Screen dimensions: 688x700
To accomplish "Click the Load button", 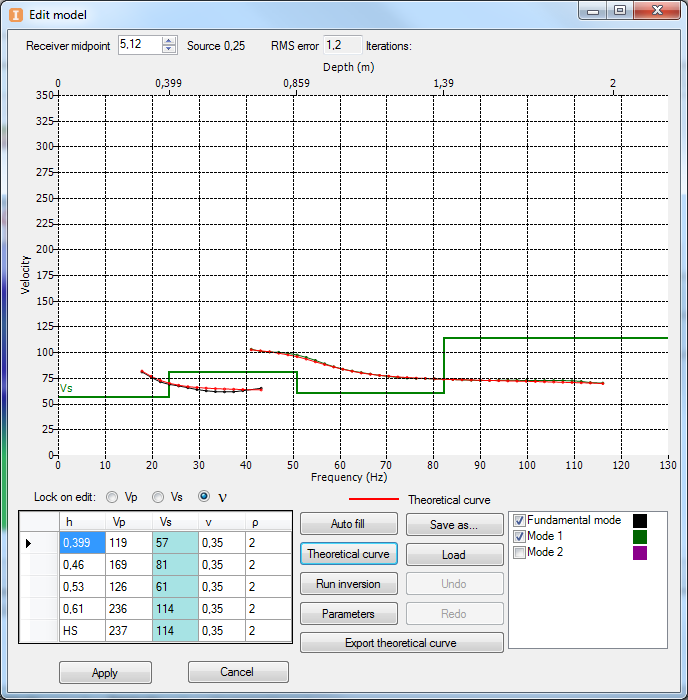I will [454, 554].
